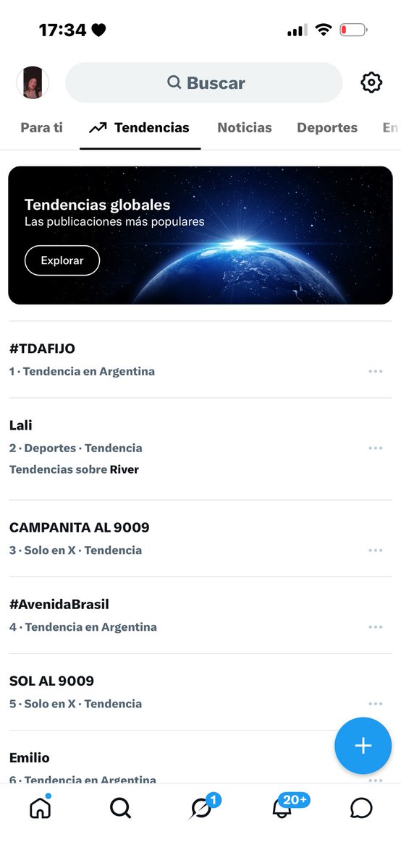Open more options for Lali trend

(375, 448)
